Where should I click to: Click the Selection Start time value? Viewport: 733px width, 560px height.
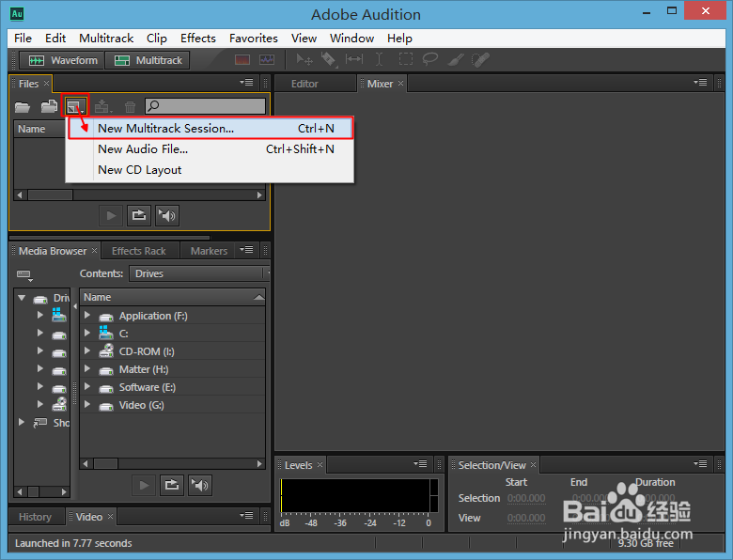(526, 499)
